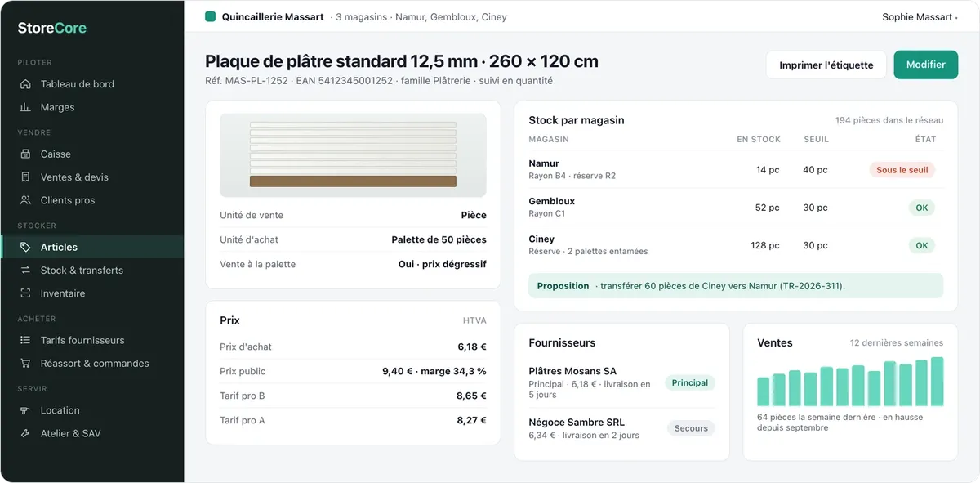Click the people icon for Clients pros
This screenshot has width=980, height=483.
pyautogui.click(x=24, y=200)
